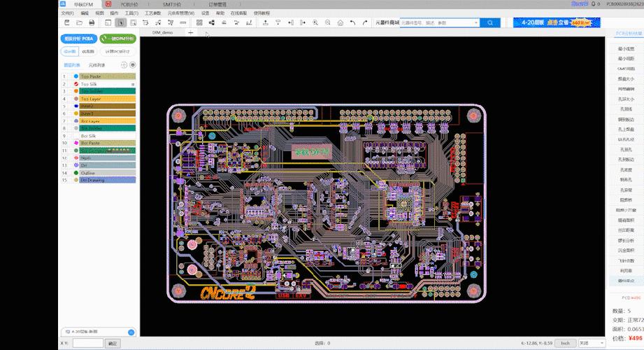Switch to the SMT计价 tab

point(172,4)
